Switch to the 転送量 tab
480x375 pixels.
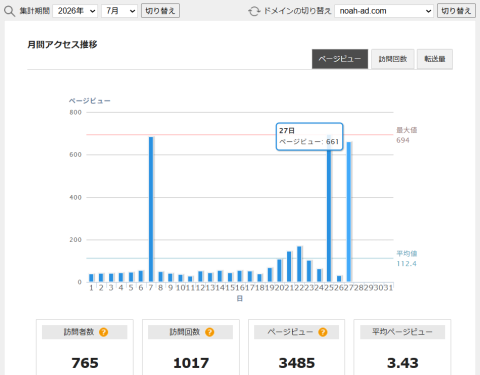(435, 59)
